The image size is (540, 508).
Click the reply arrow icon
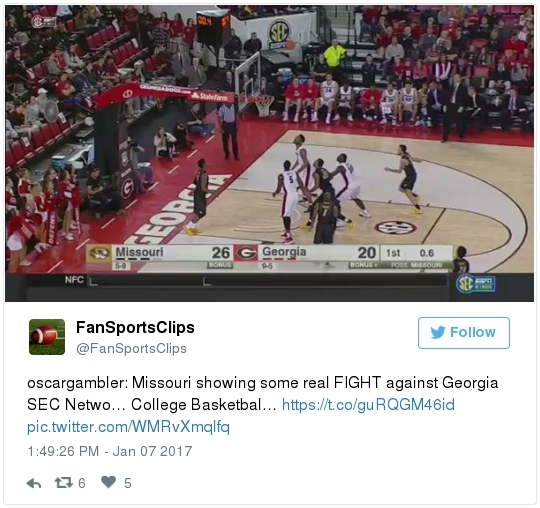(x=34, y=483)
